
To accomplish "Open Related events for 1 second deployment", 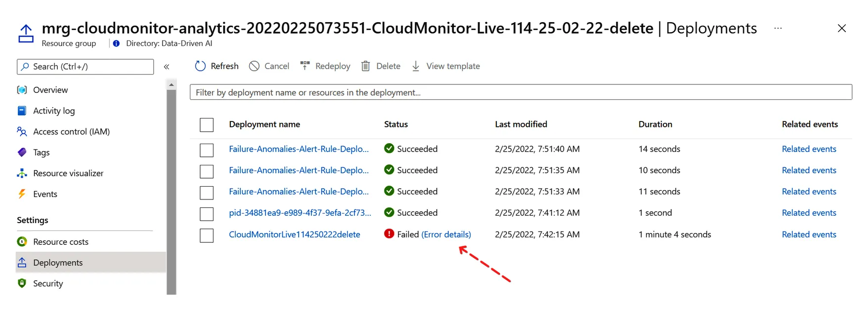I will pyautogui.click(x=809, y=213).
